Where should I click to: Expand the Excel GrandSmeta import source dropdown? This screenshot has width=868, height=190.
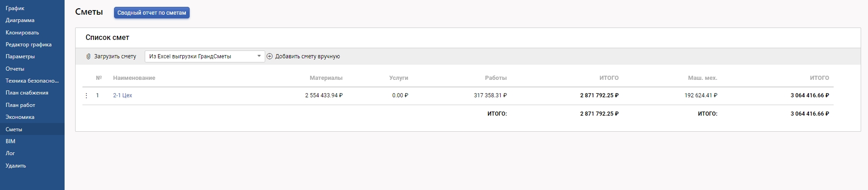[x=202, y=56]
